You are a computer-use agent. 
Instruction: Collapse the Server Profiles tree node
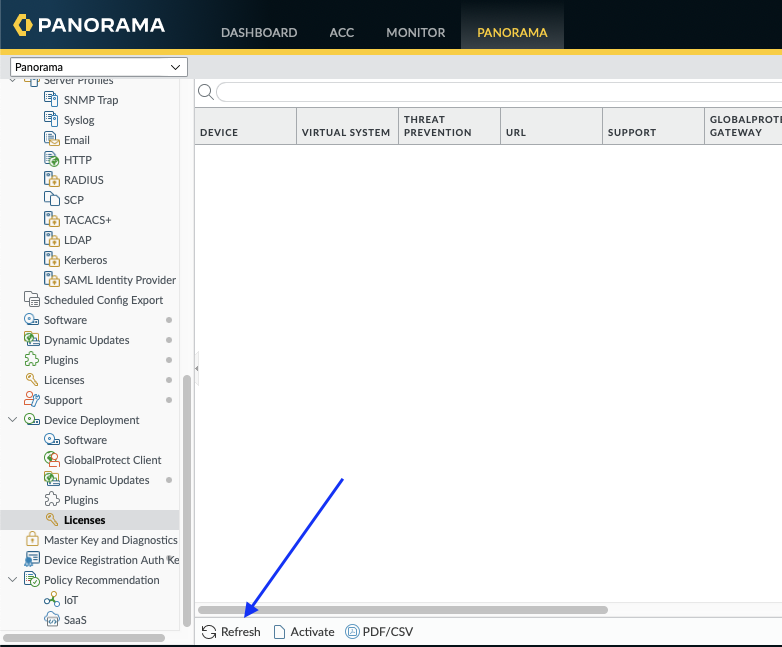[13, 81]
